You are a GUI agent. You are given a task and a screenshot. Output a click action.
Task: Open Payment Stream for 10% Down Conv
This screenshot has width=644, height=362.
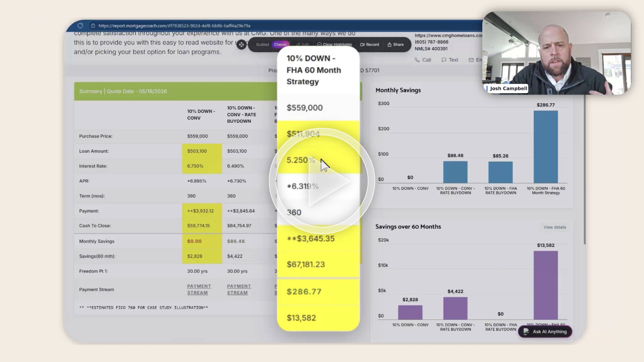199,289
